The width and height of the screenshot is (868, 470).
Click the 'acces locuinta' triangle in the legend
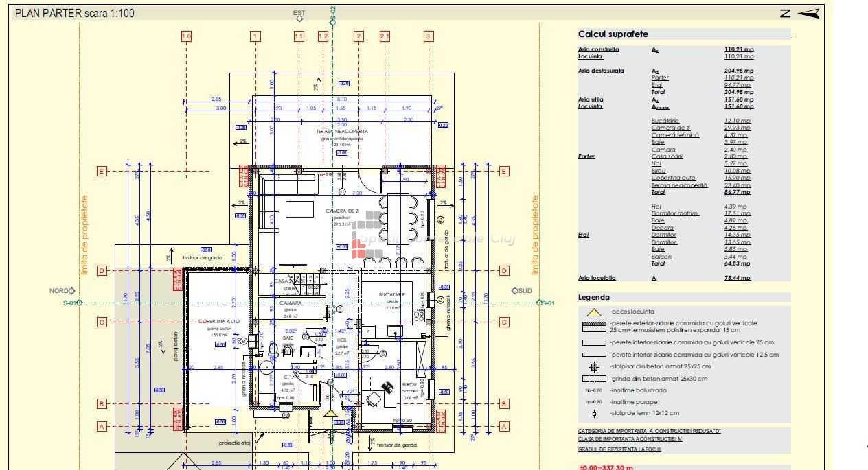click(x=594, y=312)
